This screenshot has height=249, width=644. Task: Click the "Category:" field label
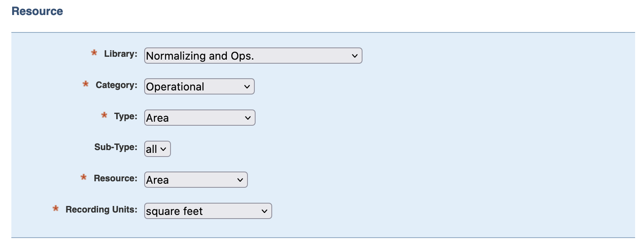117,85
